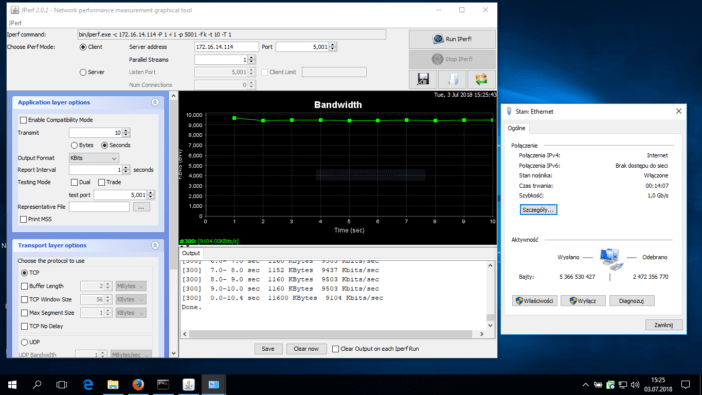Viewport: 702px width, 395px height.
Task: Collapse Transport layer options panel
Action: point(155,245)
